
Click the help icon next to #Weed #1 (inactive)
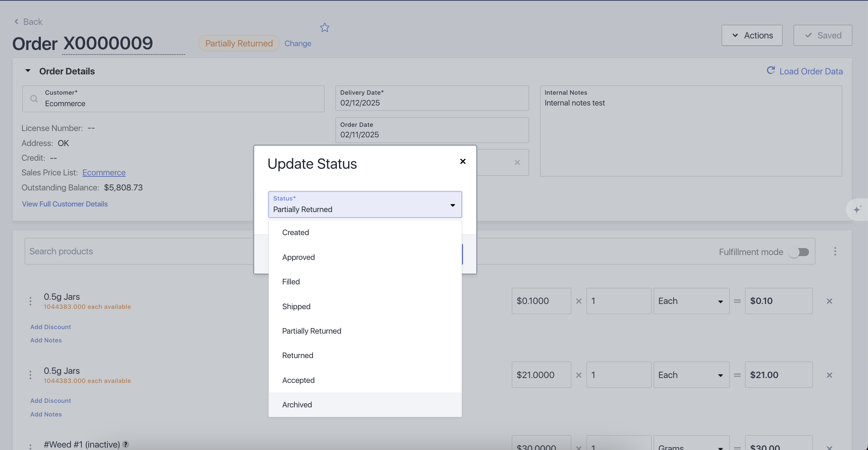(x=126, y=444)
